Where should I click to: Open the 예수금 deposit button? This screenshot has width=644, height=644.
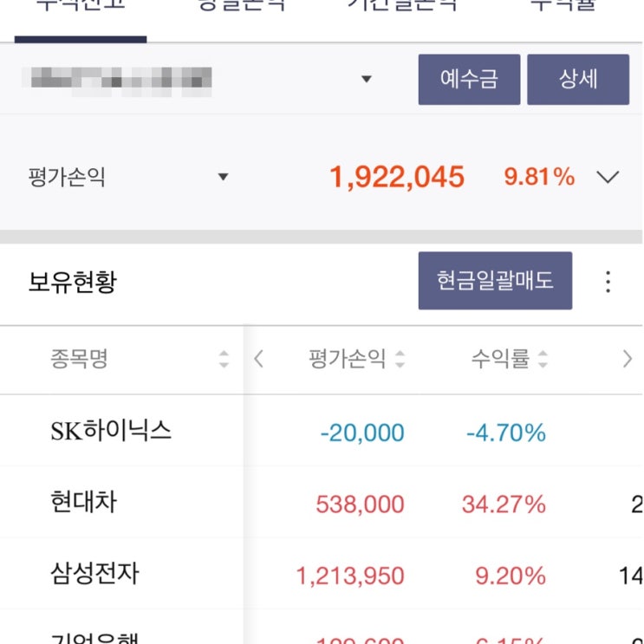(x=469, y=79)
